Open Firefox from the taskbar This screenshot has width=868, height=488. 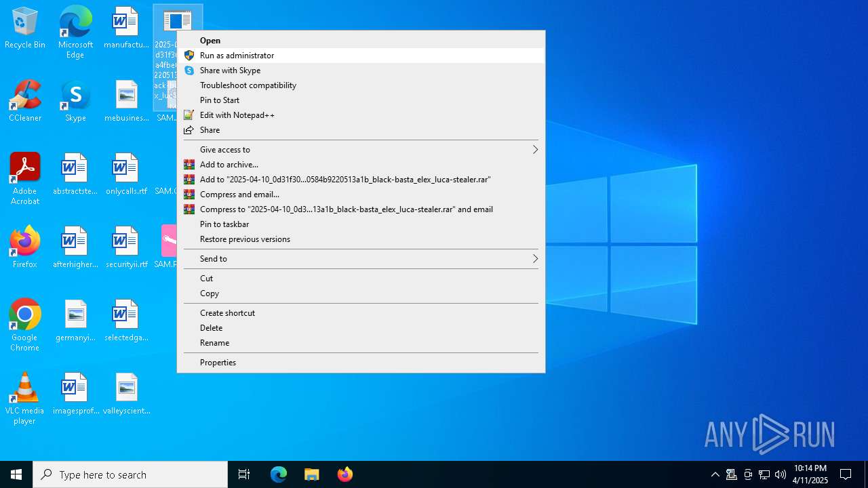point(345,474)
